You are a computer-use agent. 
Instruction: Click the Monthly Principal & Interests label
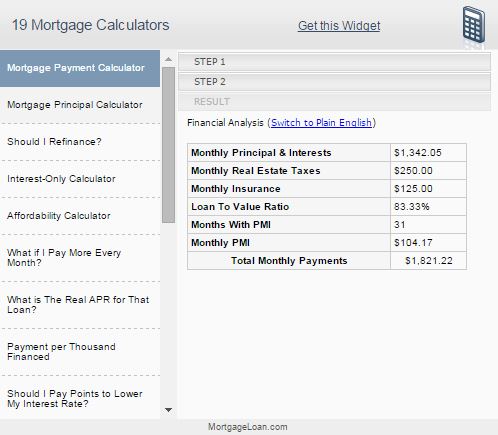click(x=261, y=153)
